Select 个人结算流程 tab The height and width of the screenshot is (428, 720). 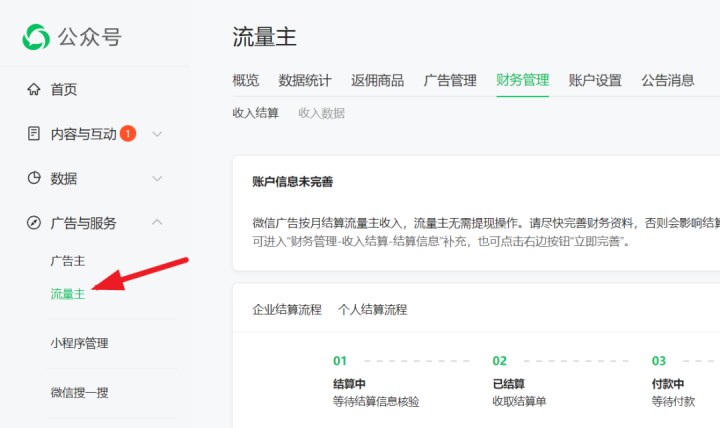[372, 309]
